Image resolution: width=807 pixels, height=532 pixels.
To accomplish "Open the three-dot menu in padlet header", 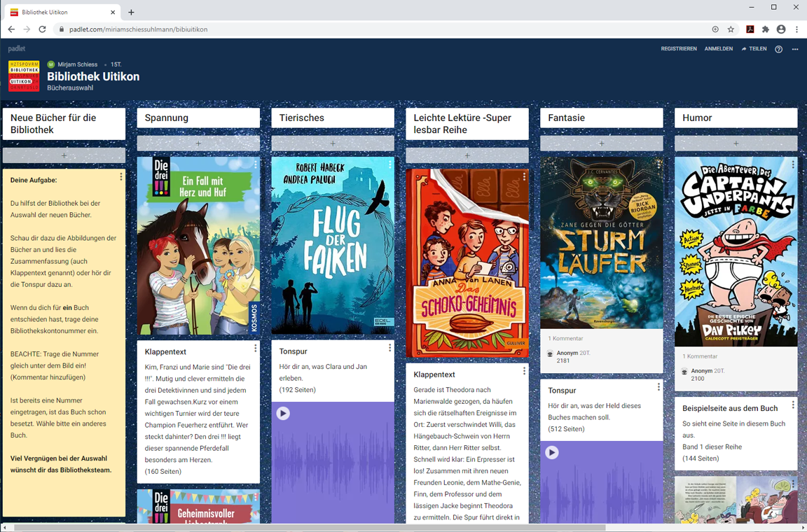I will click(795, 49).
